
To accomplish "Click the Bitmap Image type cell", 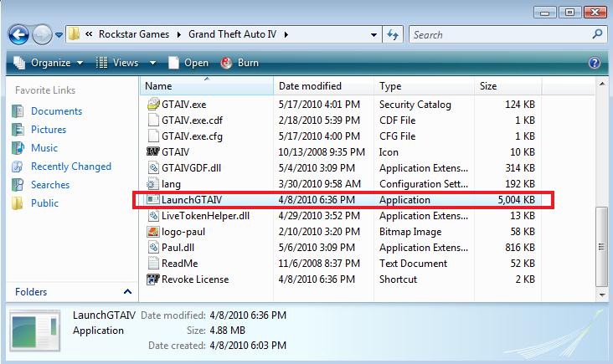I will (x=410, y=232).
